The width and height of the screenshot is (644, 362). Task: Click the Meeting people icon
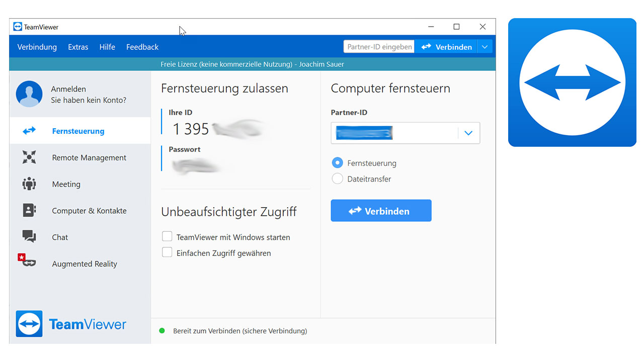coord(29,184)
